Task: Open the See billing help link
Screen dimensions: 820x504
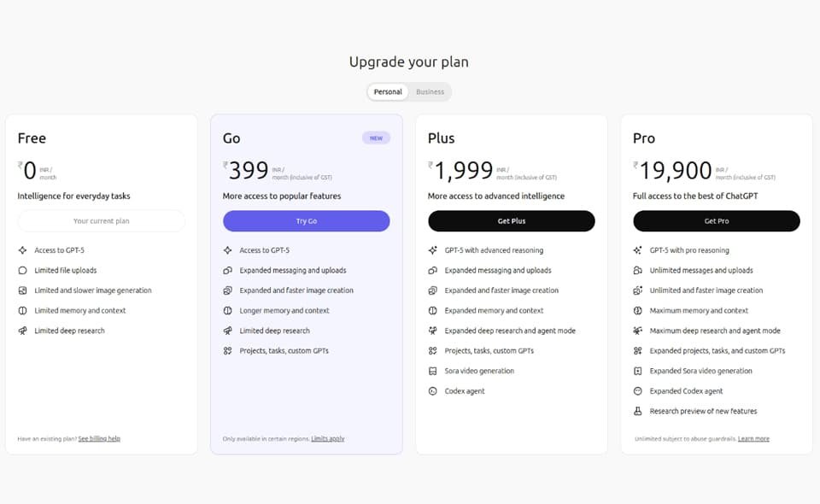Action: [99, 438]
